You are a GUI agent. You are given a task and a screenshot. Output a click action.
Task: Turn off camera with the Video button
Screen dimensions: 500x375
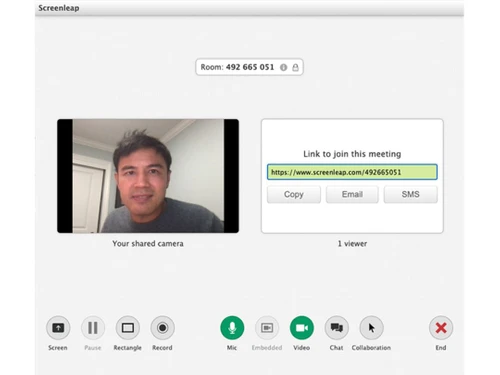(x=302, y=328)
